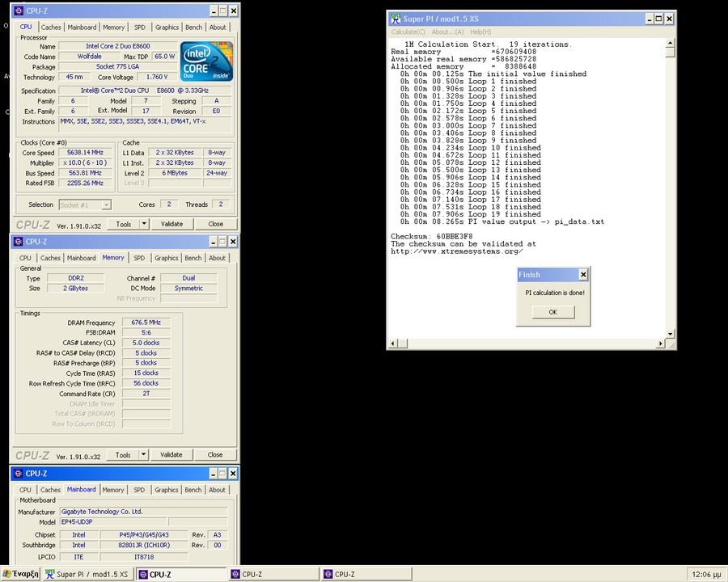
Task: Open SPD tab in the CPU-Z processor window
Action: [140, 27]
